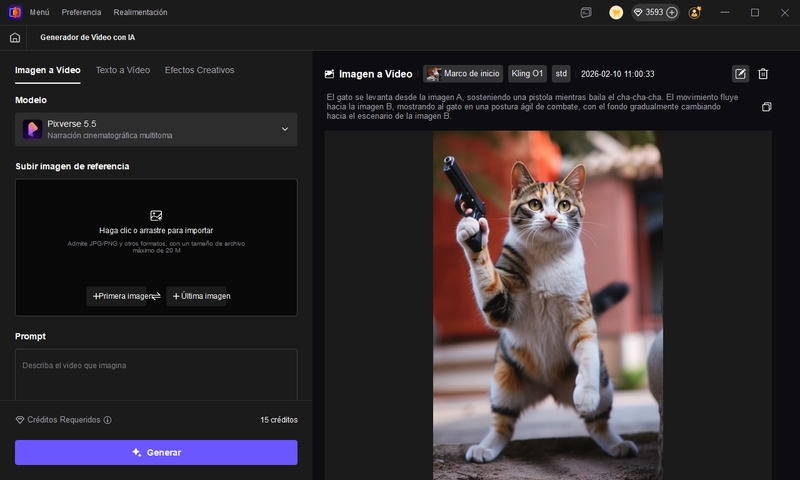Open the Realimentación menu

[140, 12]
